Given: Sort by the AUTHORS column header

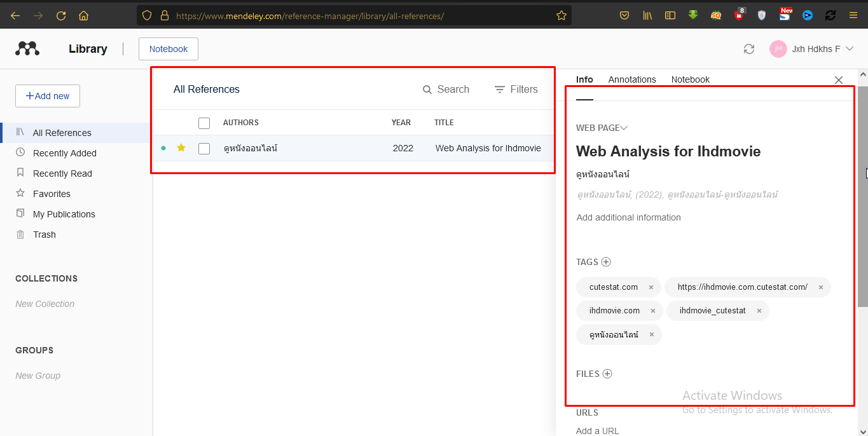Looking at the screenshot, I should pyautogui.click(x=240, y=123).
